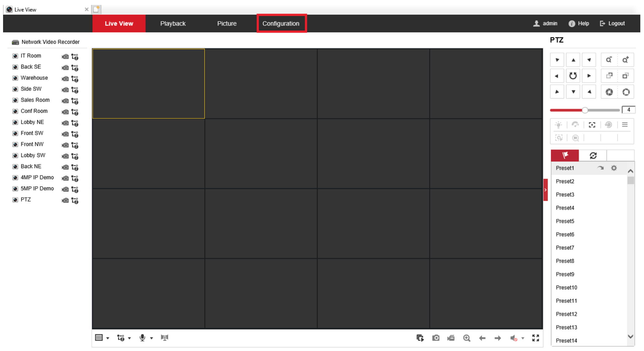Toggle live view for the Lobby NE camera

[15, 122]
